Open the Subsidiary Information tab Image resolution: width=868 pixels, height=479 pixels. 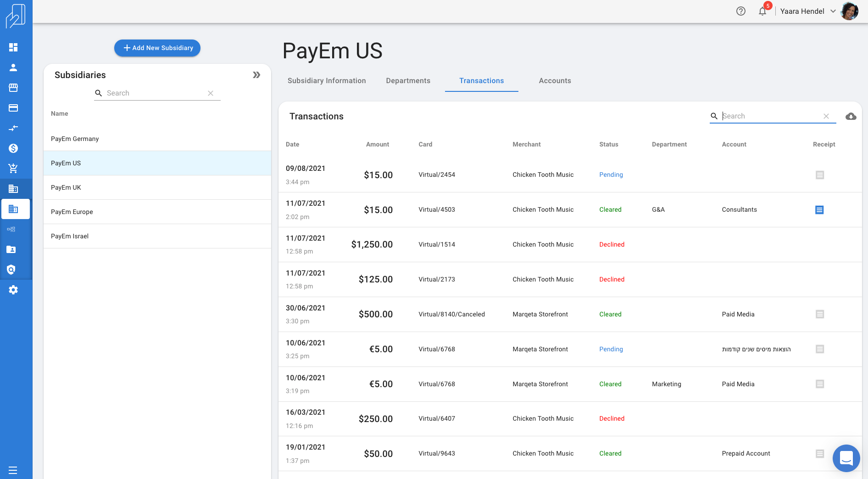(x=327, y=81)
